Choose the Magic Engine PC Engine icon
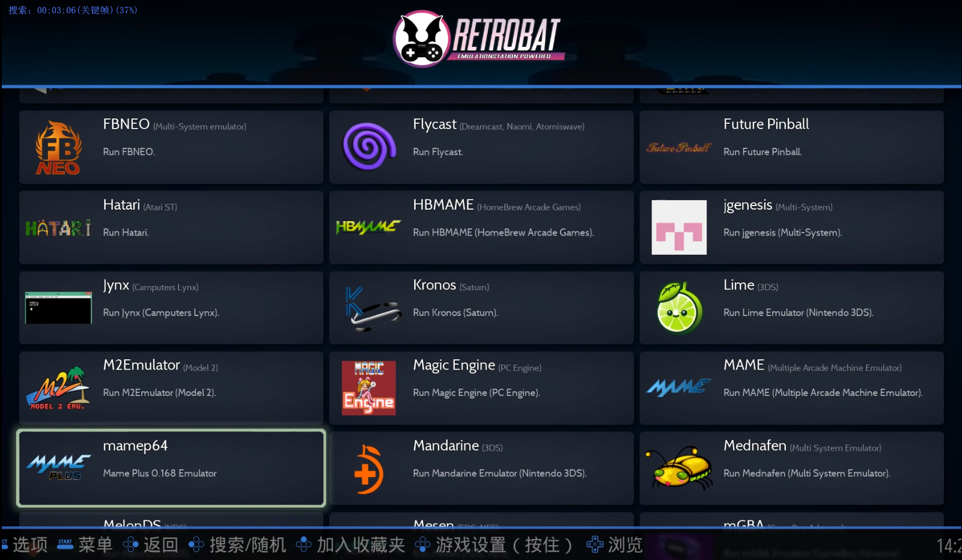The width and height of the screenshot is (962, 560). click(x=368, y=388)
